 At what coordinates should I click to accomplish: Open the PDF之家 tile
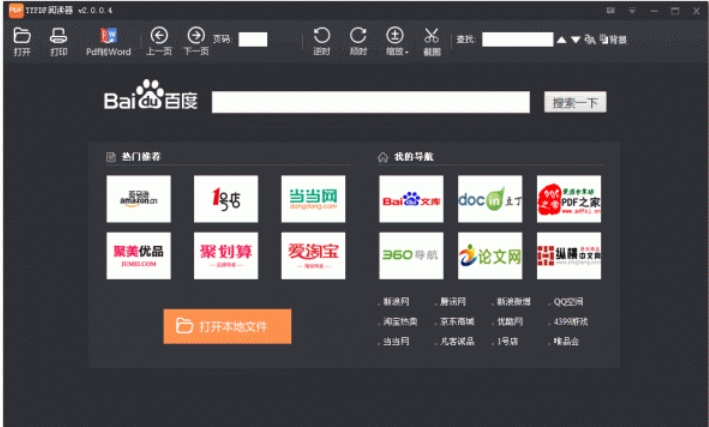569,199
